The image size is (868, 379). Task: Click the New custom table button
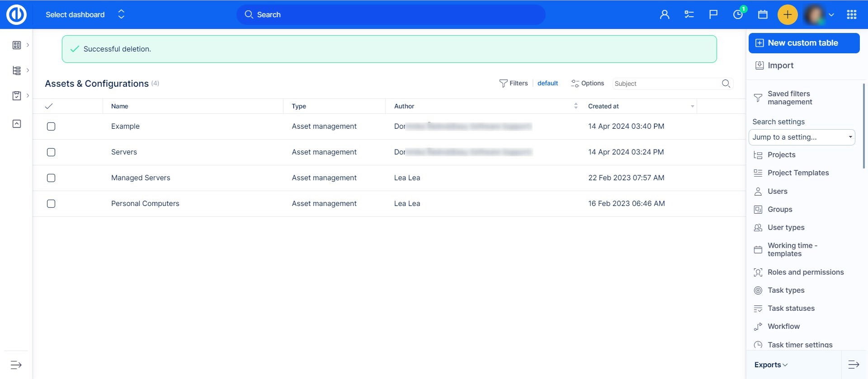point(803,43)
